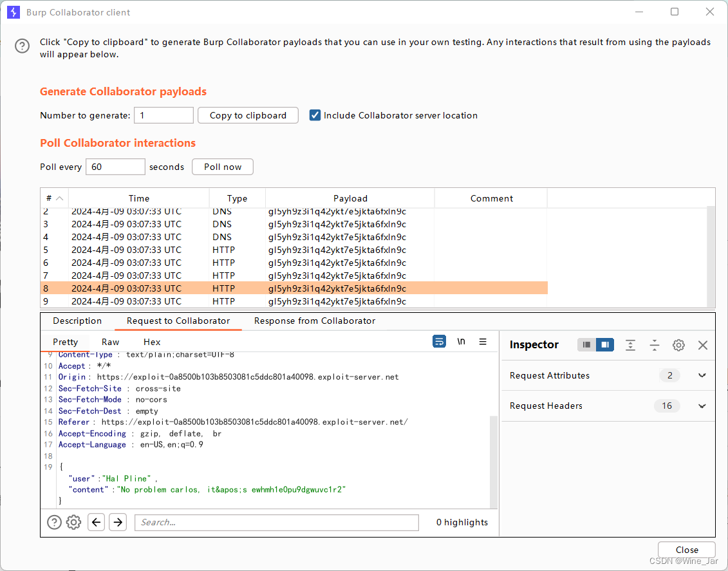
Task: Select interaction row 4 with DNS type
Action: point(294,238)
